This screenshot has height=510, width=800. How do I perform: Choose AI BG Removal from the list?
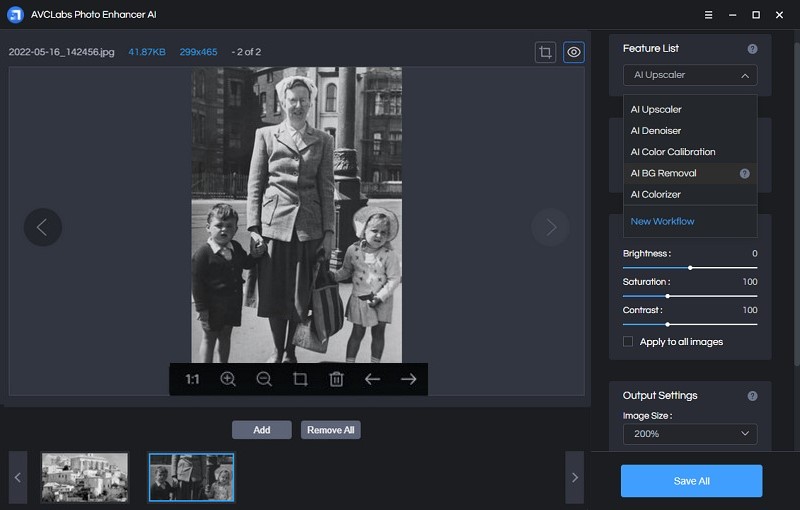tap(690, 173)
